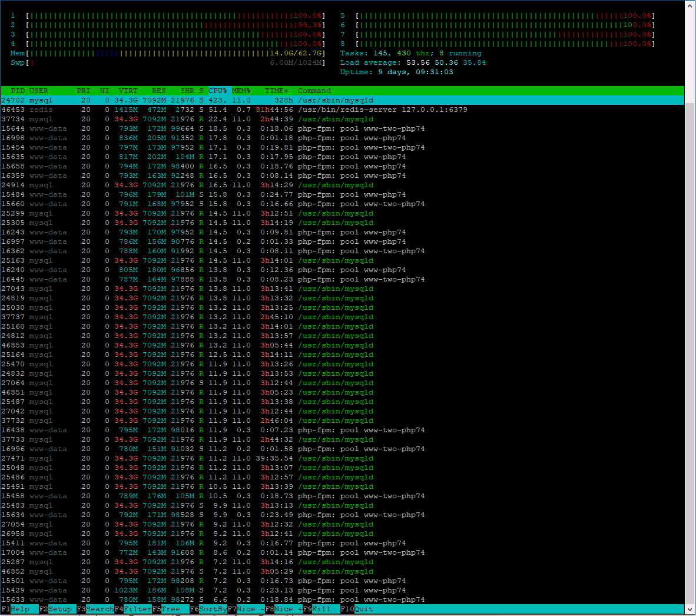
Task: Select php-fpm process row PID 15429
Action: pyautogui.click(x=342, y=590)
